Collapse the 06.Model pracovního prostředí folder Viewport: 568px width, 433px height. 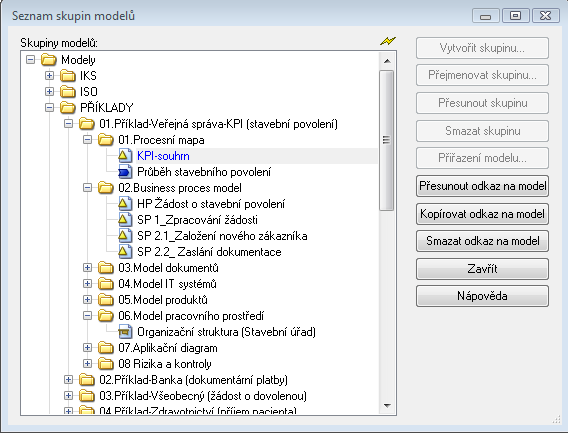(87, 316)
